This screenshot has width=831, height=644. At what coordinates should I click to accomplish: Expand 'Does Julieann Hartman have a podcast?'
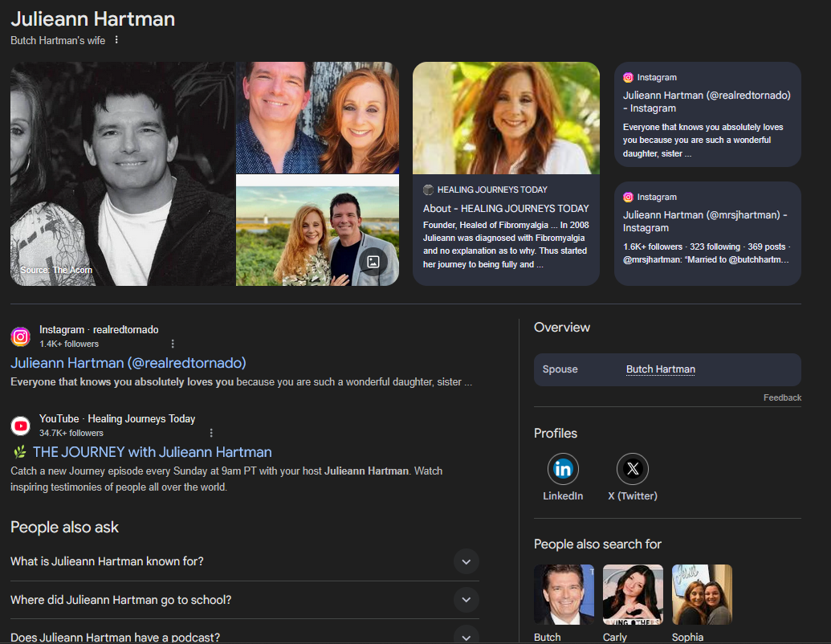coord(245,637)
